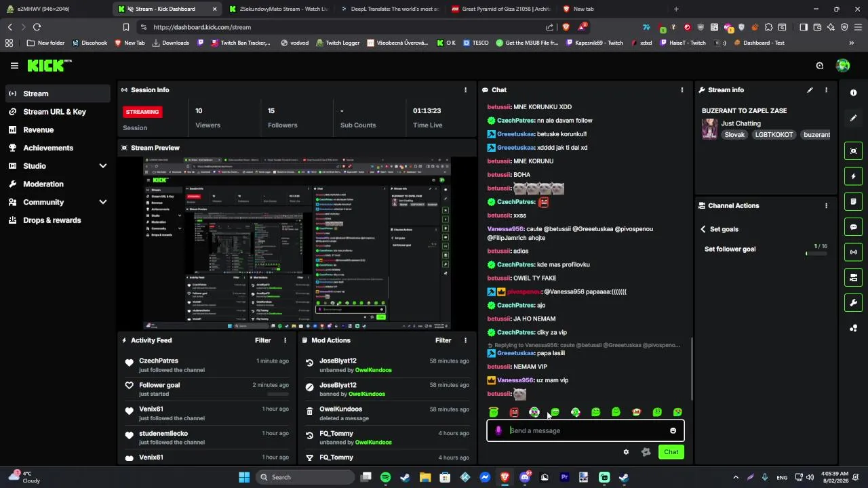The image size is (868, 488).
Task: Click the Slovak stream tag
Action: (x=734, y=134)
